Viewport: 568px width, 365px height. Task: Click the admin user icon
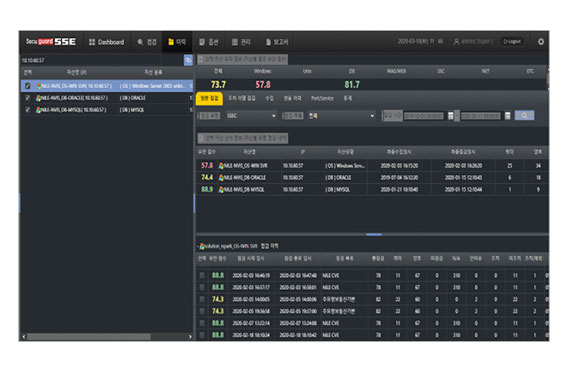(x=456, y=42)
